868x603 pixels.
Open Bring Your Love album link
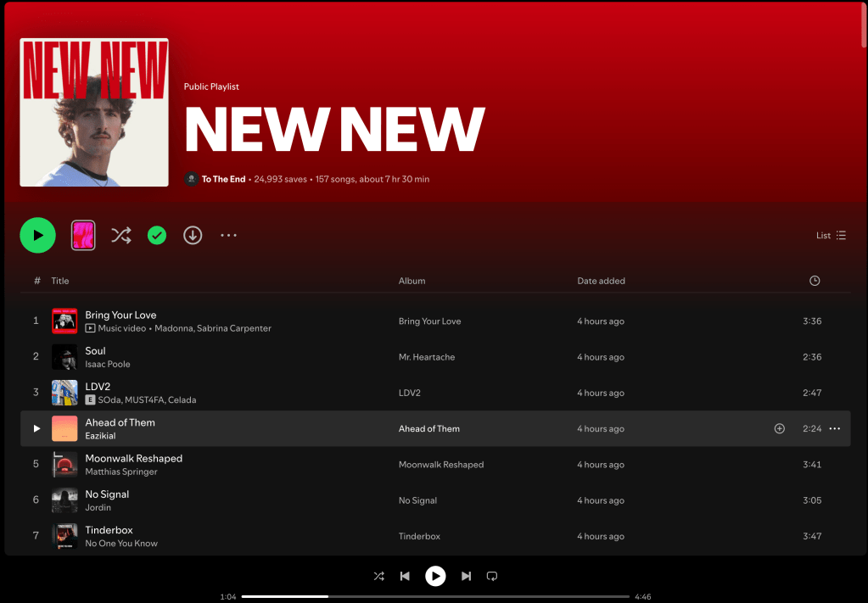(x=429, y=321)
